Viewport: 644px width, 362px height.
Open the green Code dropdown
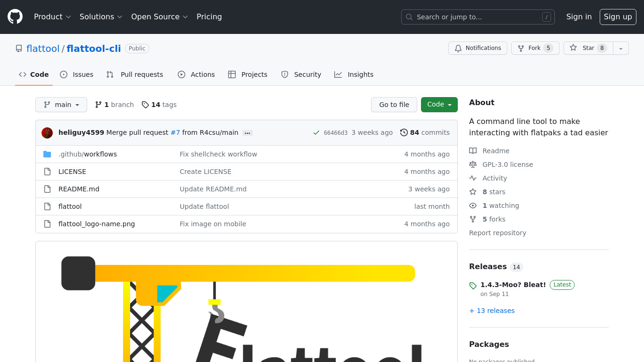(439, 105)
